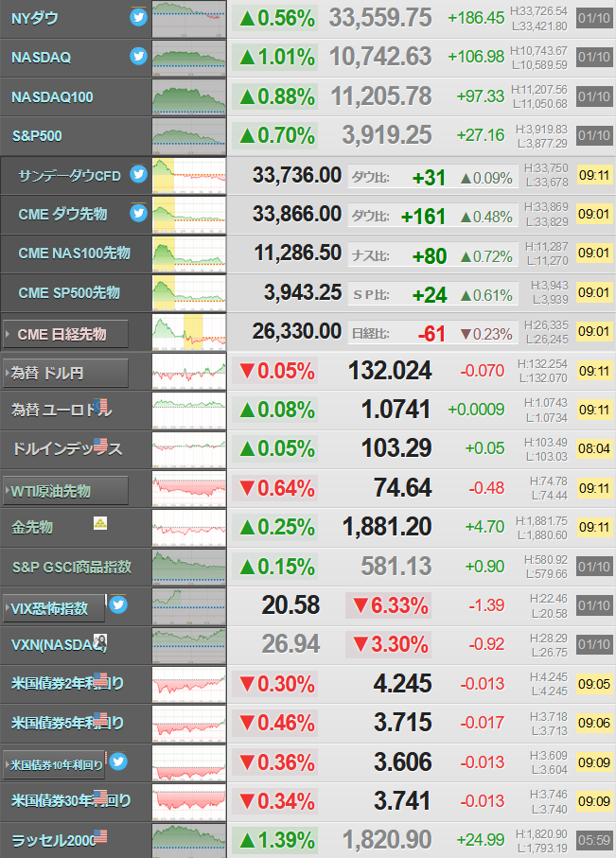Open the S&P GSCI商品指数 link
Screen dimensions: 616x858
(x=72, y=567)
